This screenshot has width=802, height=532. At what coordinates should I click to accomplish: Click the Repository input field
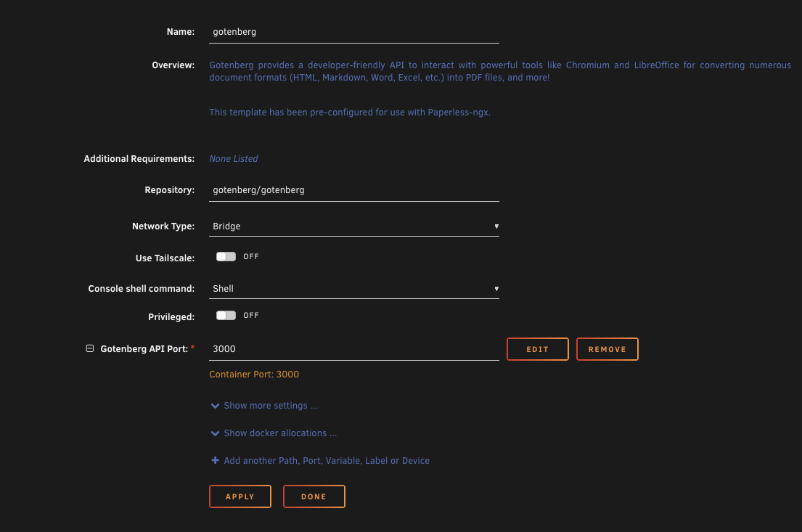coord(353,190)
